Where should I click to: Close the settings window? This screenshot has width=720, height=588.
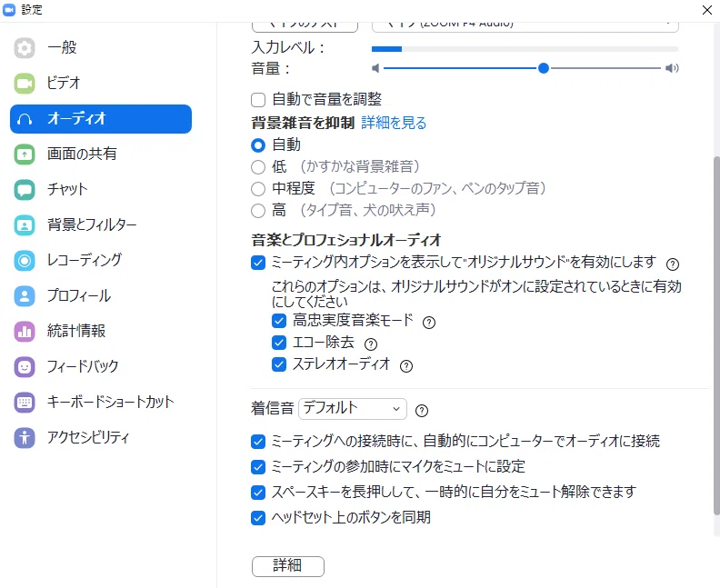pos(707,10)
